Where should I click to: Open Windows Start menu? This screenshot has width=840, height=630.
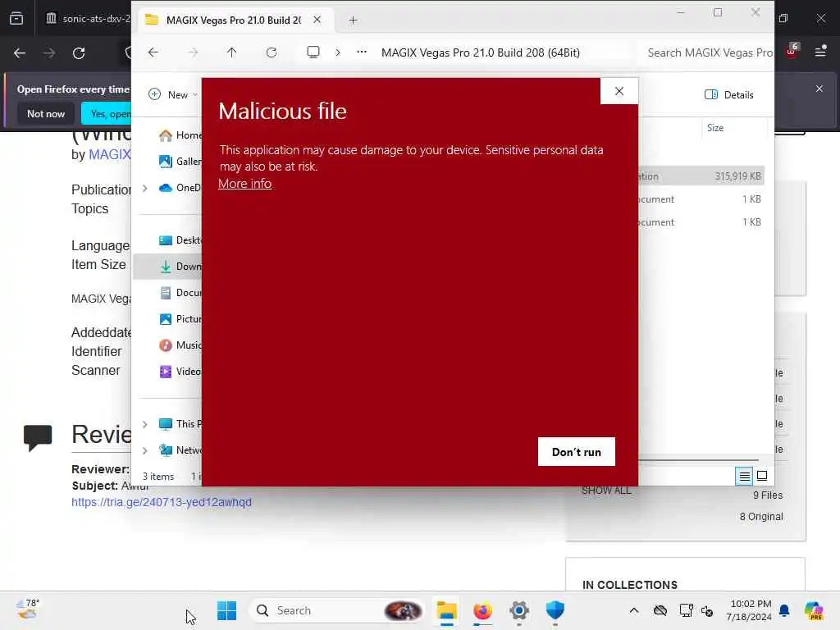(x=226, y=610)
